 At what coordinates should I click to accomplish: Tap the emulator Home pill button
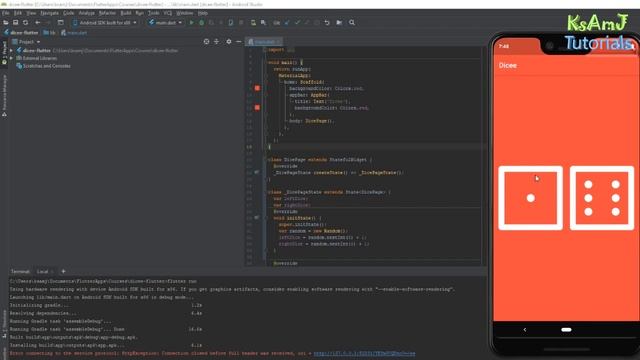(x=566, y=330)
